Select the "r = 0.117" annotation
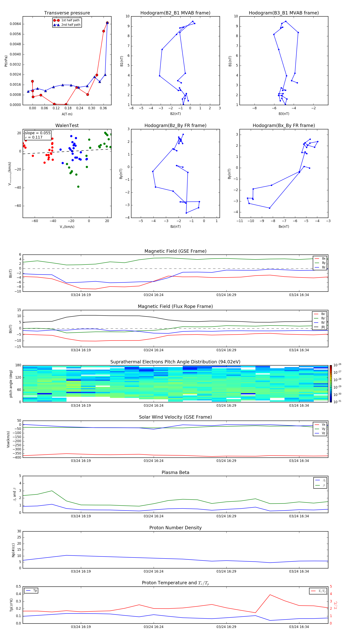Image resolution: width=351 pixels, height=644 pixels. [34, 137]
